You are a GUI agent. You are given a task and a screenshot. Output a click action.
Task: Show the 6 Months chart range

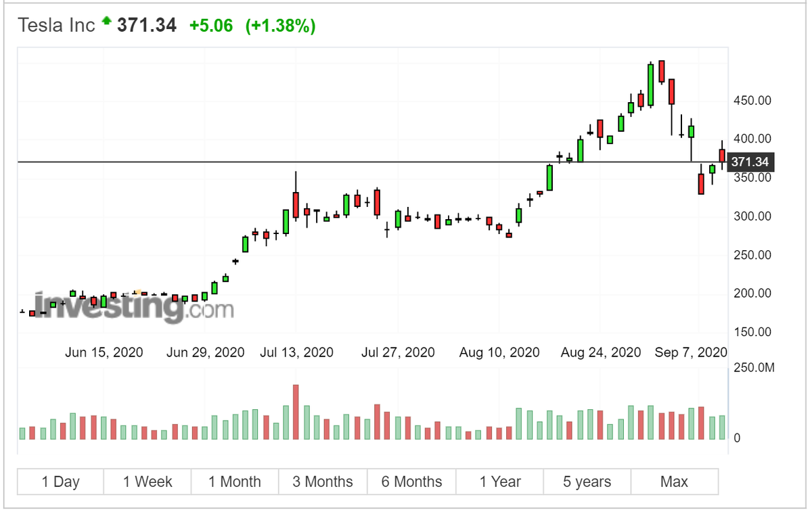coord(411,482)
